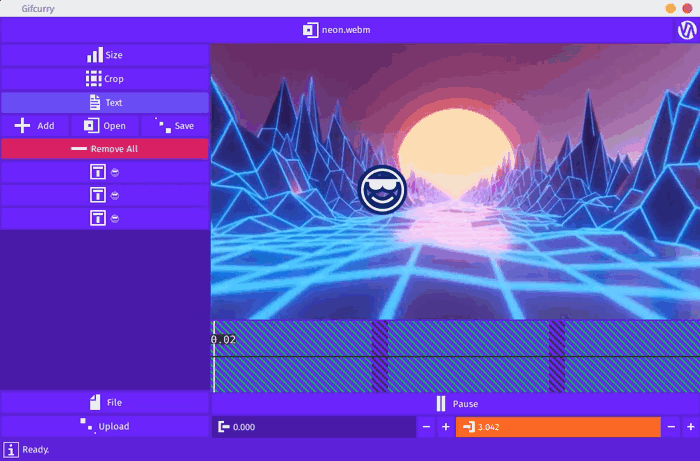Increase end time with its plus button

point(691,427)
